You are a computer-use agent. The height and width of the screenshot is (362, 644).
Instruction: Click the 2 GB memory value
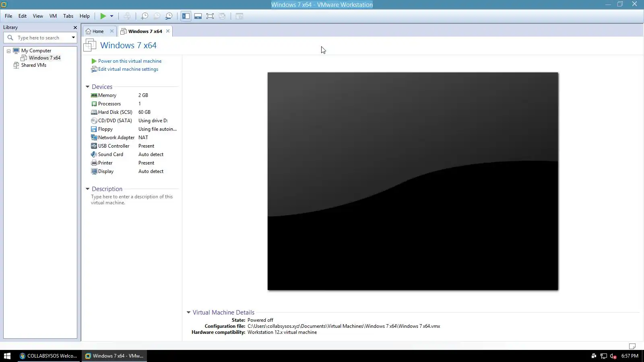click(x=143, y=95)
